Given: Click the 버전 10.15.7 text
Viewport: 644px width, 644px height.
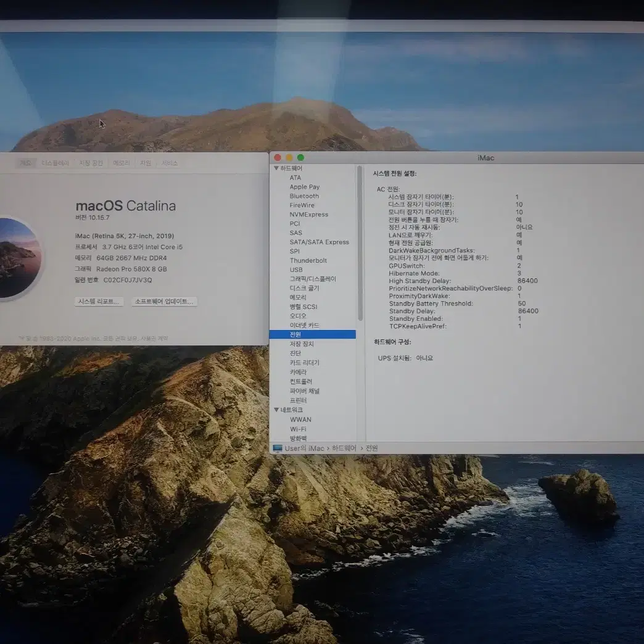Looking at the screenshot, I should (x=93, y=218).
